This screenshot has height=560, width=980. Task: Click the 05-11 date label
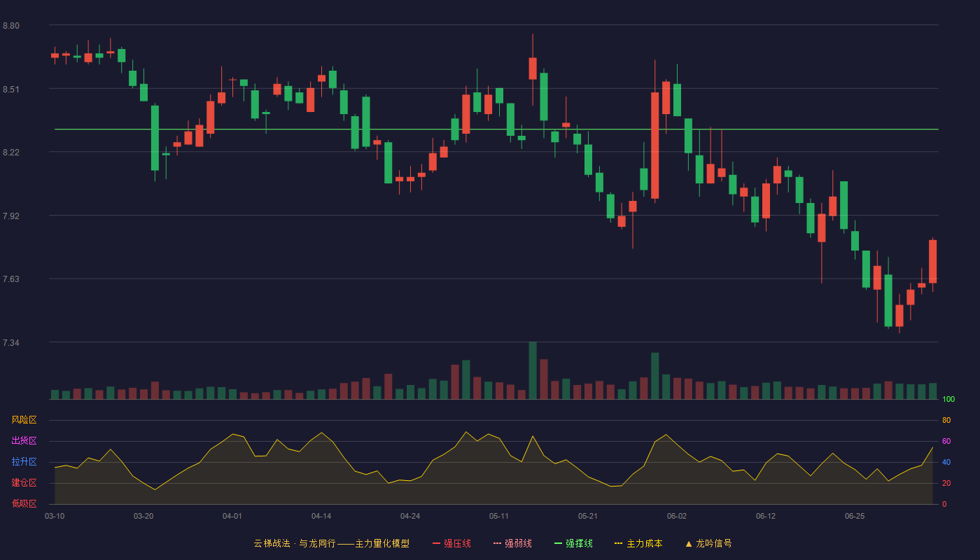[x=499, y=516]
